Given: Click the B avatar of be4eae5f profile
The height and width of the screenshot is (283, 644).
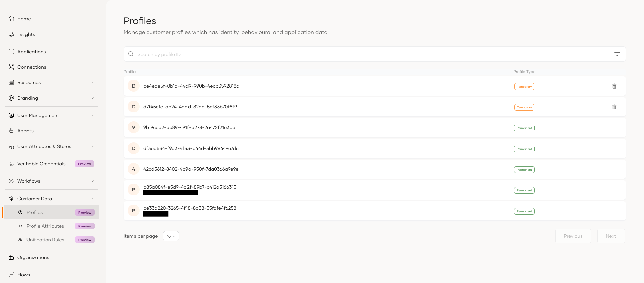Looking at the screenshot, I should coord(133,86).
